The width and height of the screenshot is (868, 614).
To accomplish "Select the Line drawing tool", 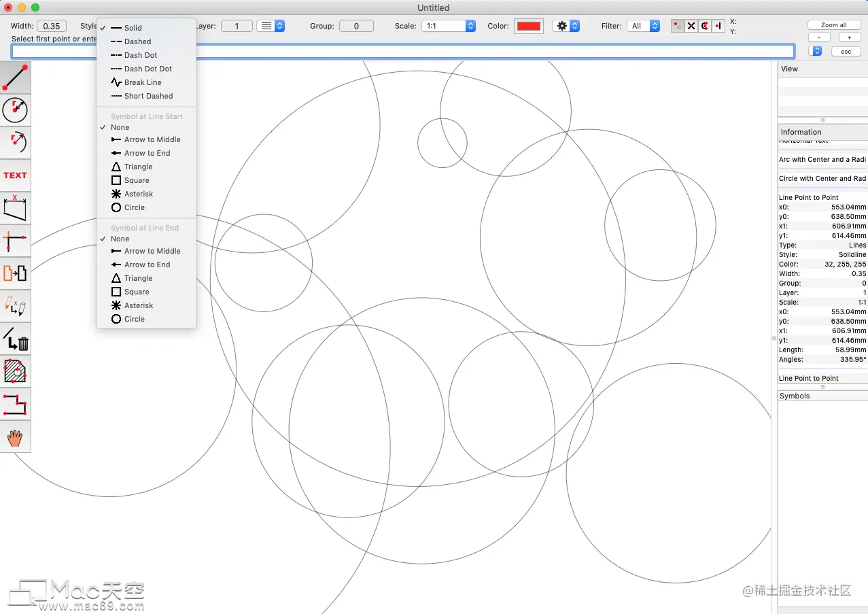I will click(x=15, y=78).
